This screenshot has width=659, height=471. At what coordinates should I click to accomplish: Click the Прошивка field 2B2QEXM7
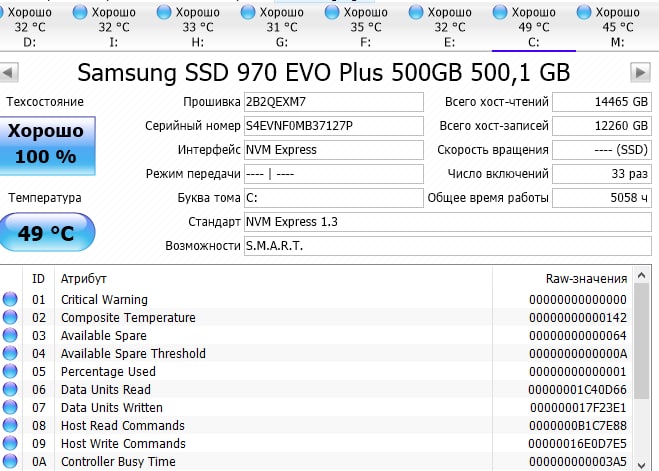[x=334, y=102]
